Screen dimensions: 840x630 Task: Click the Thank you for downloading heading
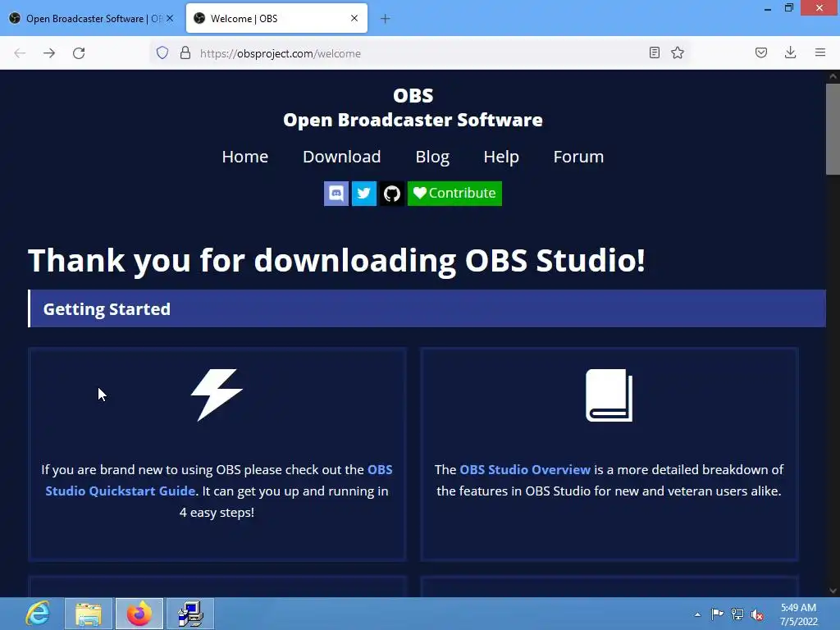pyautogui.click(x=336, y=260)
